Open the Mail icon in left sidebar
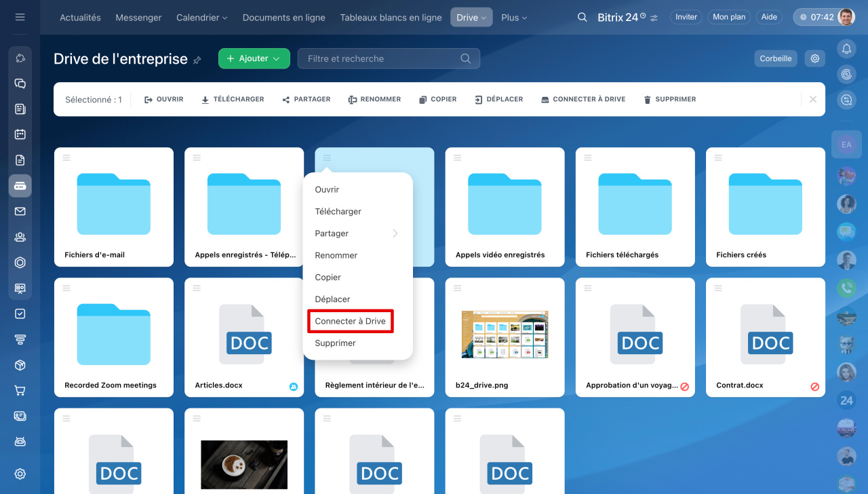The width and height of the screenshot is (868, 494). click(20, 212)
